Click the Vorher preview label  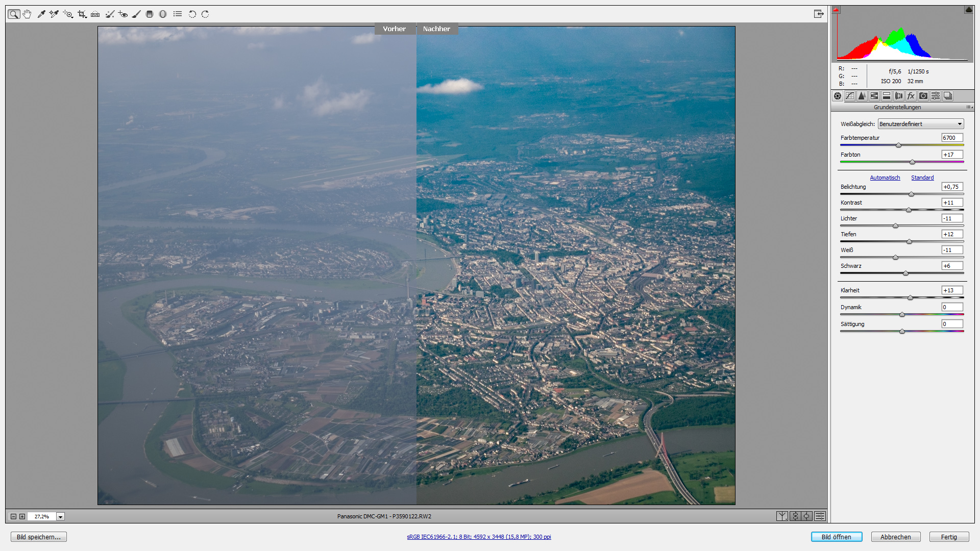[395, 29]
